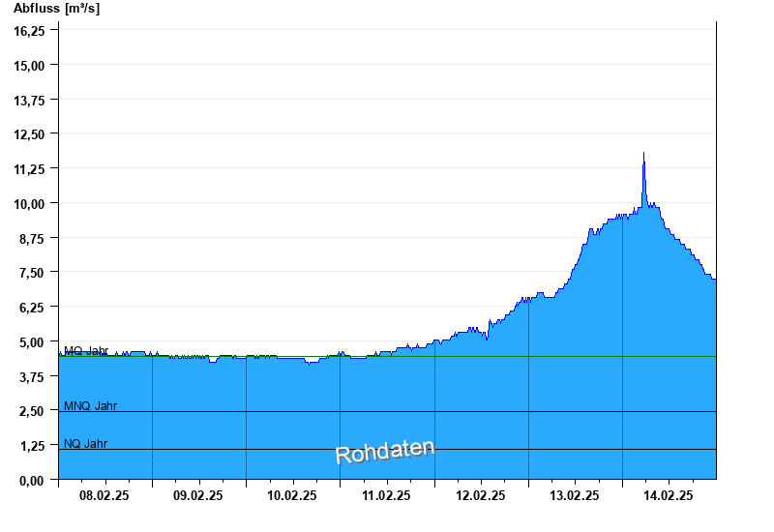
Task: Click the 14.02.25 date label
Action: click(669, 495)
